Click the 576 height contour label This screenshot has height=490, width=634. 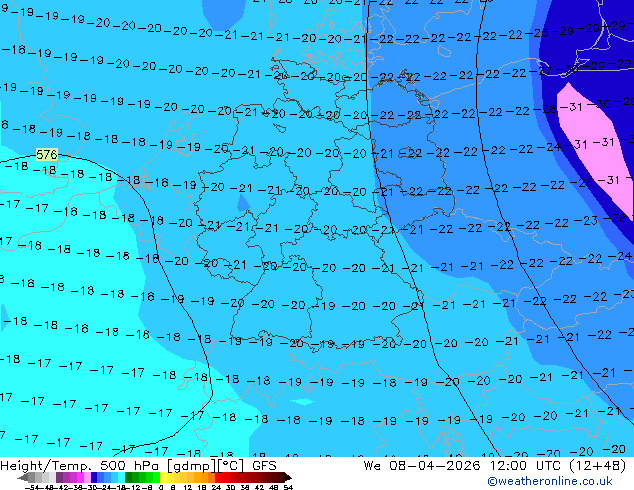point(46,154)
